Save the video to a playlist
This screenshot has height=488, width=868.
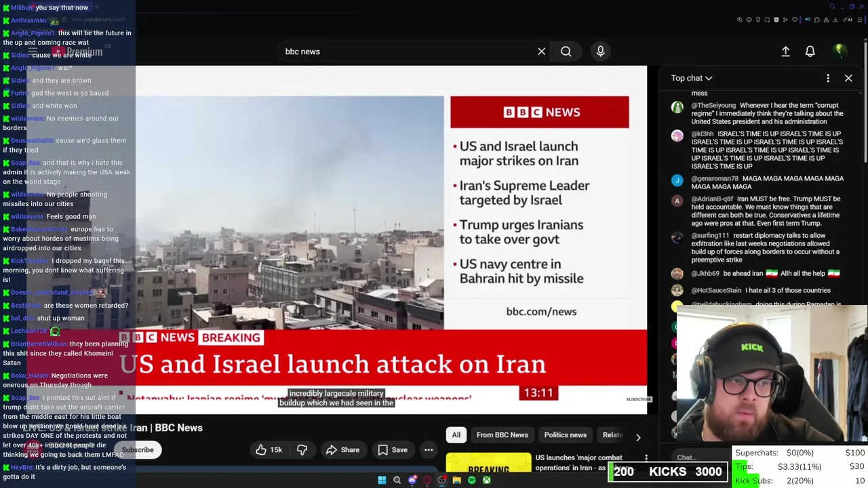pyautogui.click(x=392, y=449)
